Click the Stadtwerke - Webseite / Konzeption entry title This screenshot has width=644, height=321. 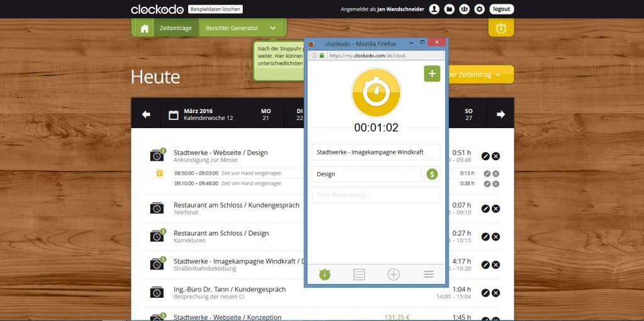coord(228,317)
